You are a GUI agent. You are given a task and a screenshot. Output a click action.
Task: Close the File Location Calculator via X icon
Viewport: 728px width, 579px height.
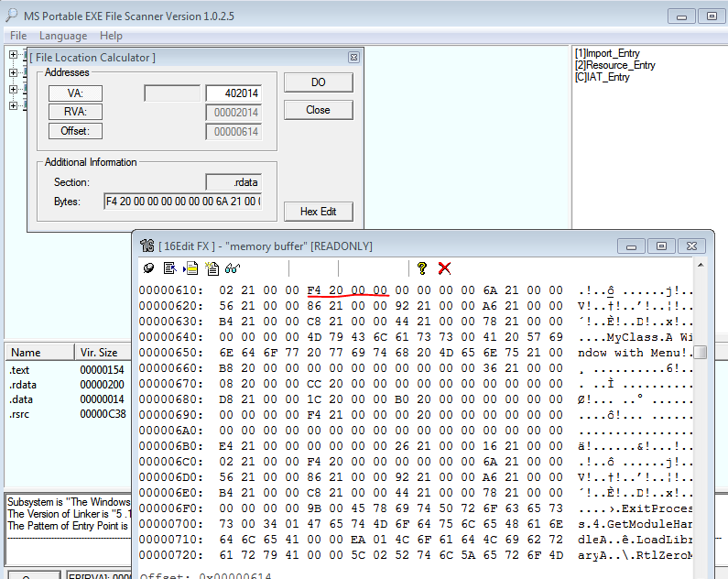click(x=353, y=58)
